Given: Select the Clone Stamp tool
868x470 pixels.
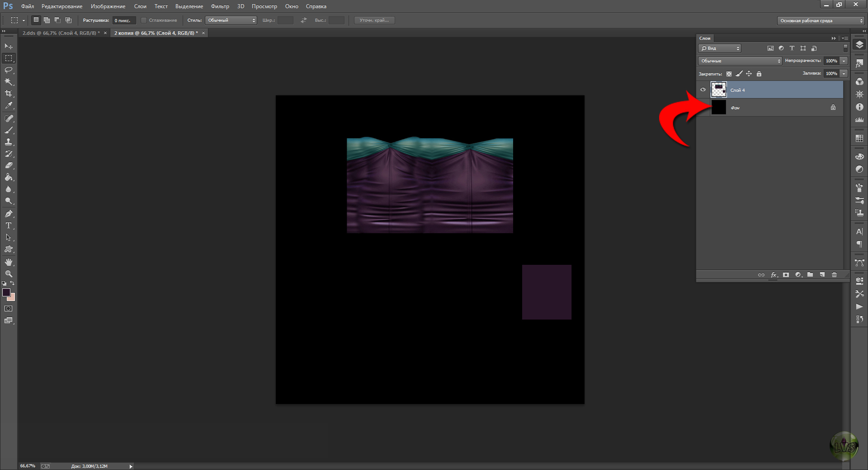Looking at the screenshot, I should point(9,142).
